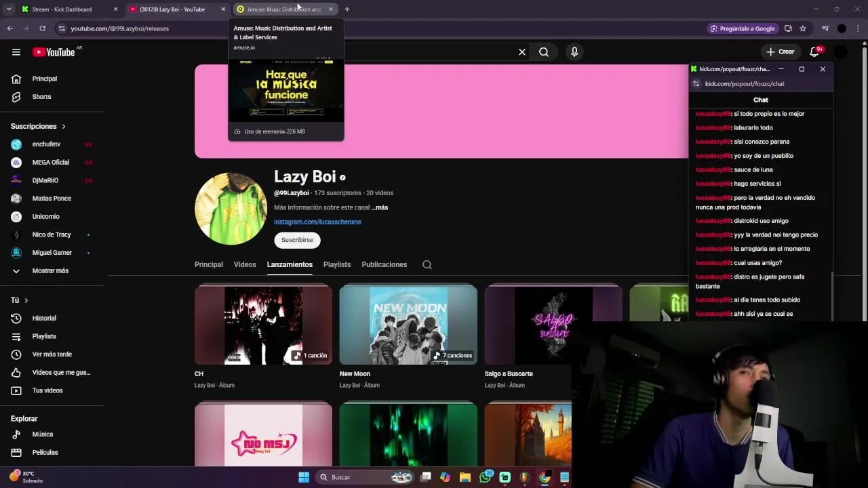Click the Suscribirse button

[297, 240]
